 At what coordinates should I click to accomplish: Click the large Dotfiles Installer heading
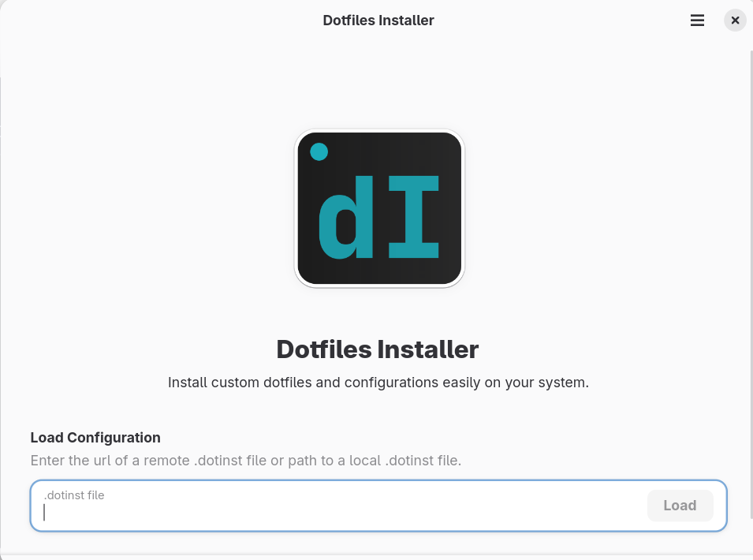[x=378, y=349]
